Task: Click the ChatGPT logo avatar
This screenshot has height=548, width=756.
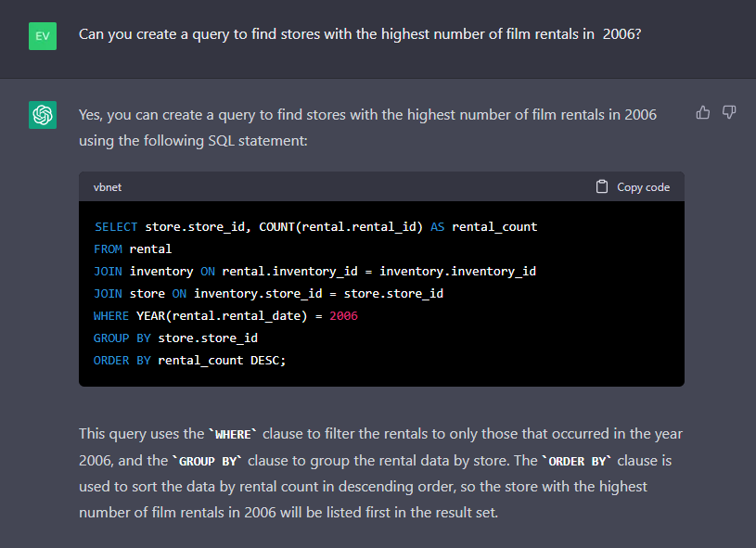Action: point(43,115)
